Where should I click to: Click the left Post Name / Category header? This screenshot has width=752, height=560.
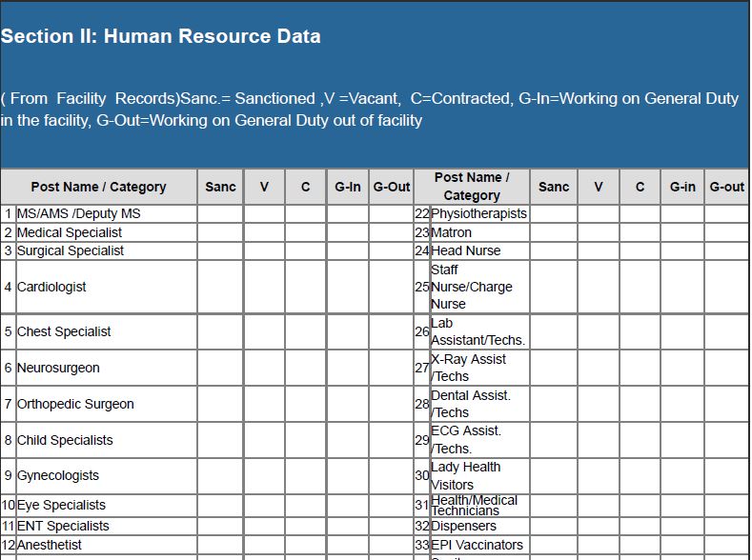pos(98,187)
